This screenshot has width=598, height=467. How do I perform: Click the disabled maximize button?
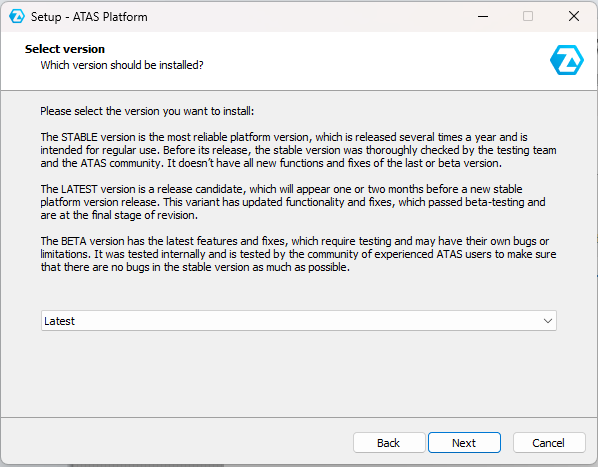pyautogui.click(x=528, y=16)
